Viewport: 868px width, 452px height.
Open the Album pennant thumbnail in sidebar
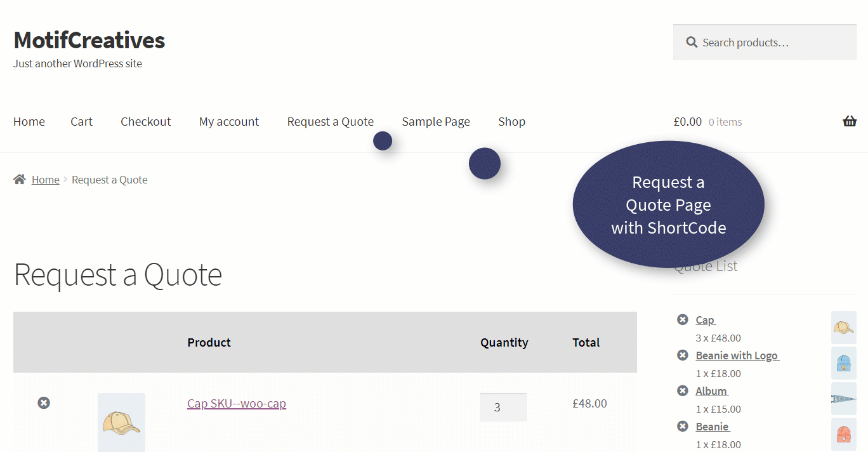click(844, 399)
